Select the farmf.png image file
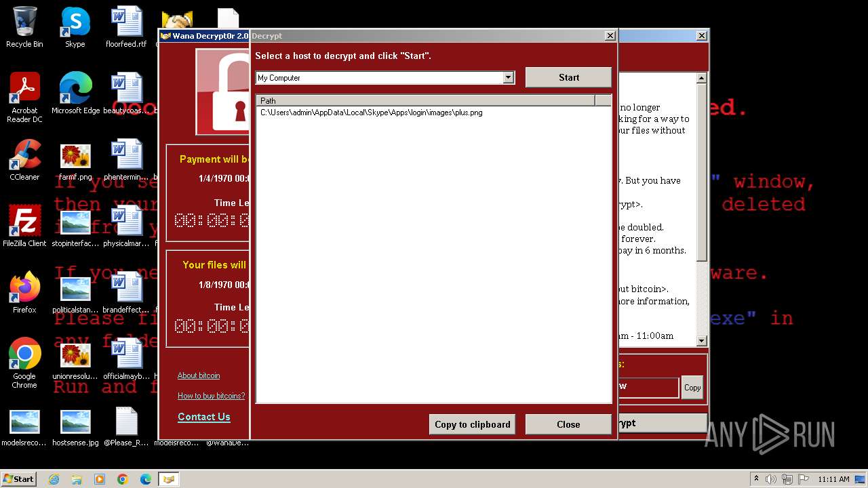The image size is (868, 488). click(x=75, y=160)
